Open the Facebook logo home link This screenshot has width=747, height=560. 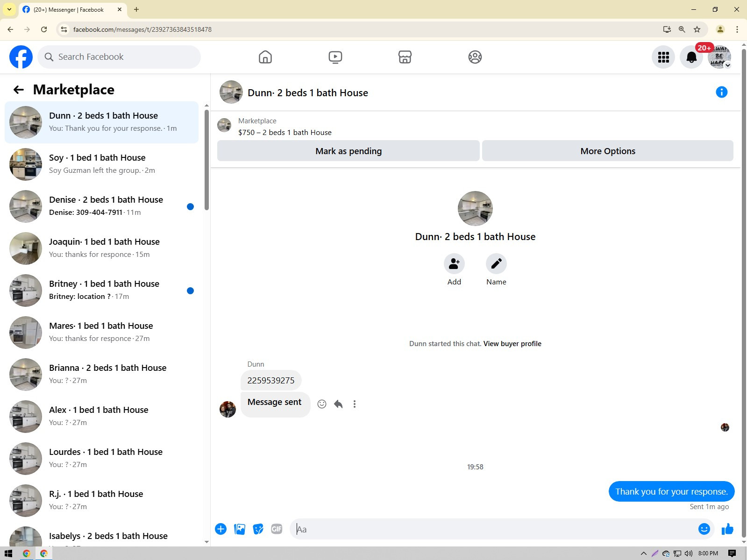[x=21, y=57]
